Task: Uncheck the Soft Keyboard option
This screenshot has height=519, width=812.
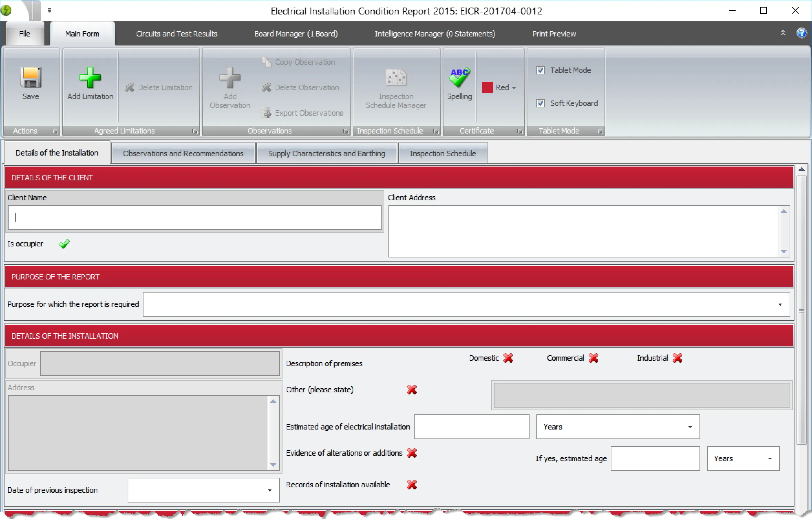Action: point(540,103)
